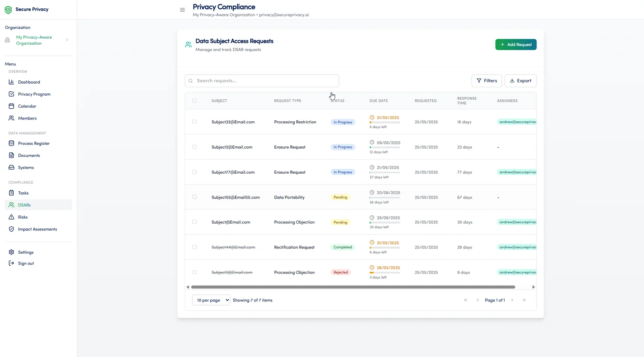
Task: Go to next page chevron
Action: 512,300
